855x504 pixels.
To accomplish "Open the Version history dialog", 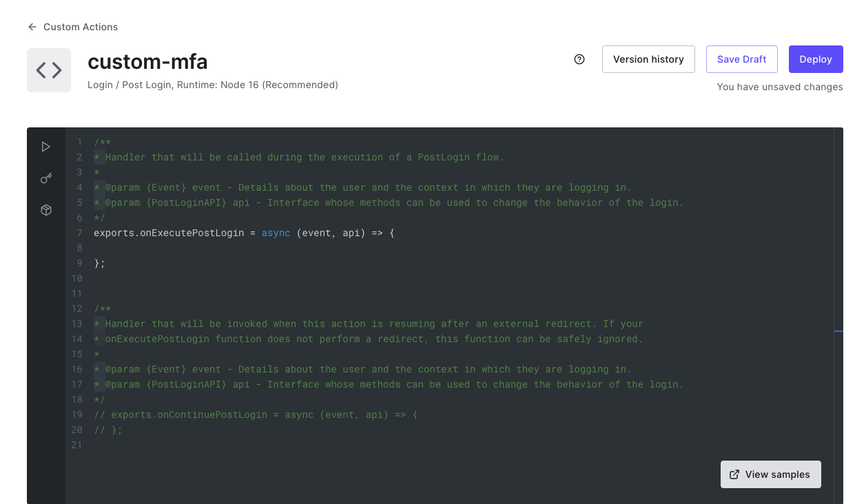I will 648,59.
